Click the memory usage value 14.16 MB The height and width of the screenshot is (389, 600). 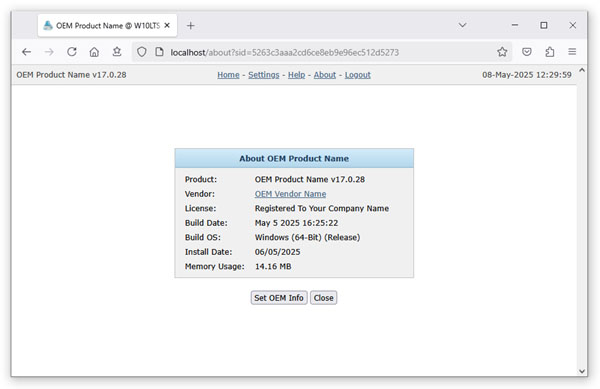[x=273, y=267]
